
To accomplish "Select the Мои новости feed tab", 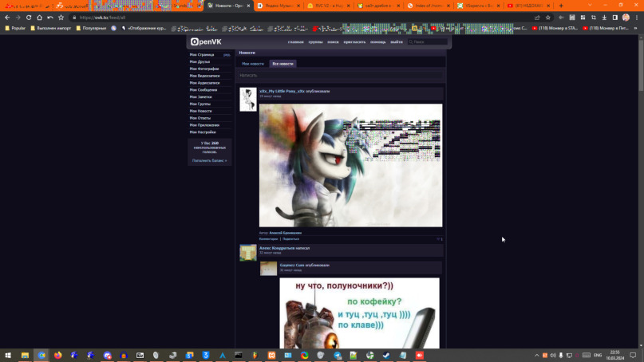I will [x=253, y=64].
